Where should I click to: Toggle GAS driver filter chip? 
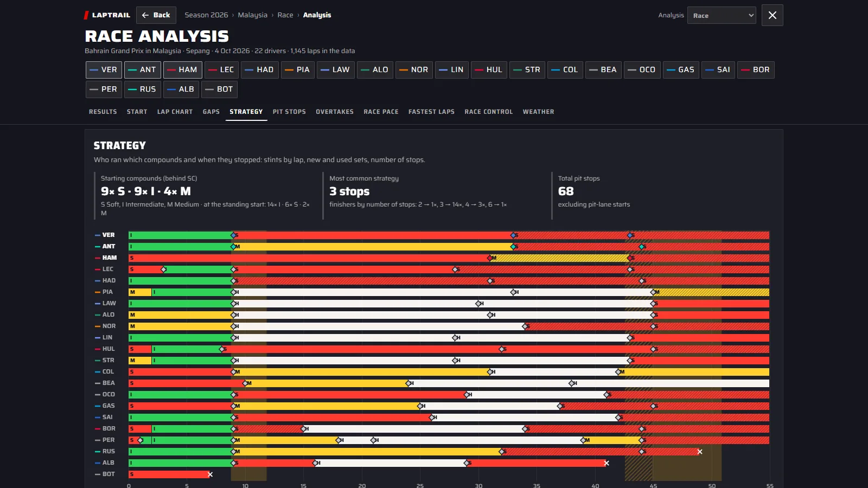pos(681,70)
